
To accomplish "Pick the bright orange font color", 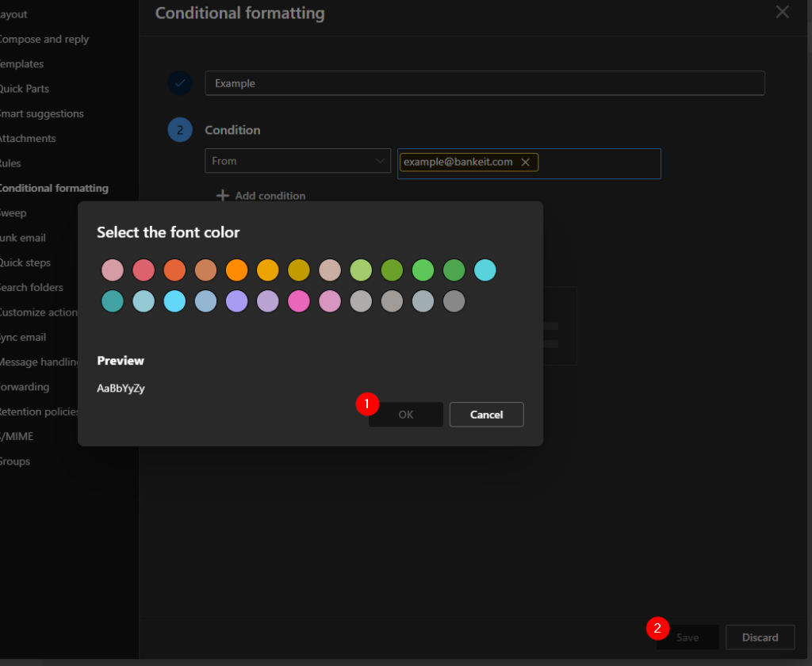I will [x=237, y=270].
